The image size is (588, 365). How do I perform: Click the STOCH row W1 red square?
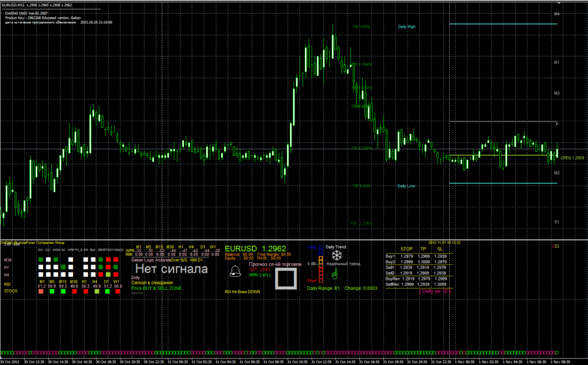118,291
